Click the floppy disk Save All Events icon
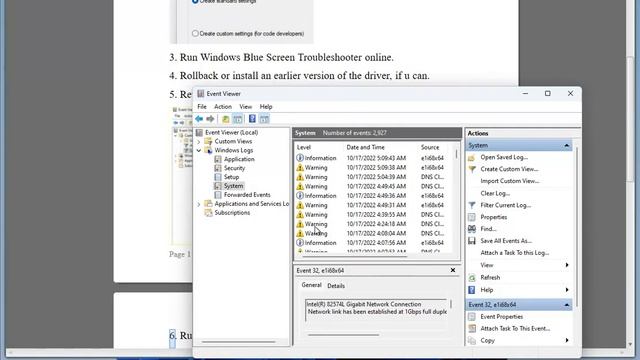The image size is (640, 360). [472, 241]
